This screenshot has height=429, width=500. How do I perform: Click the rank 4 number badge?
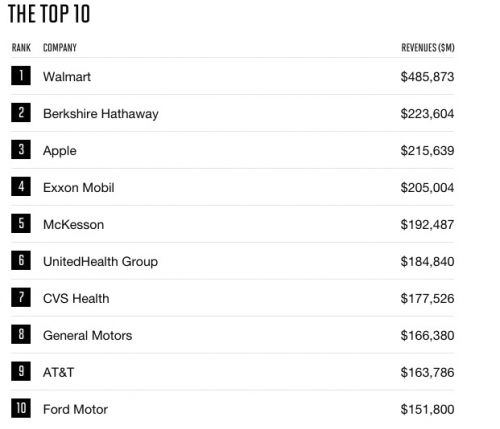pyautogui.click(x=21, y=187)
